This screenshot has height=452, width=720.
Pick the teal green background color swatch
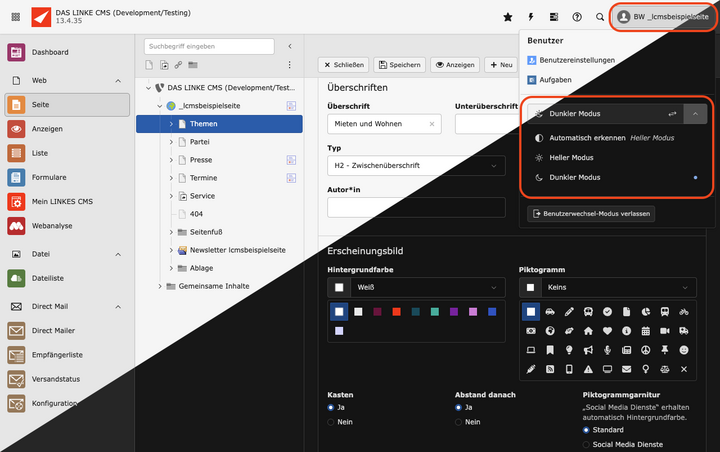[435, 312]
